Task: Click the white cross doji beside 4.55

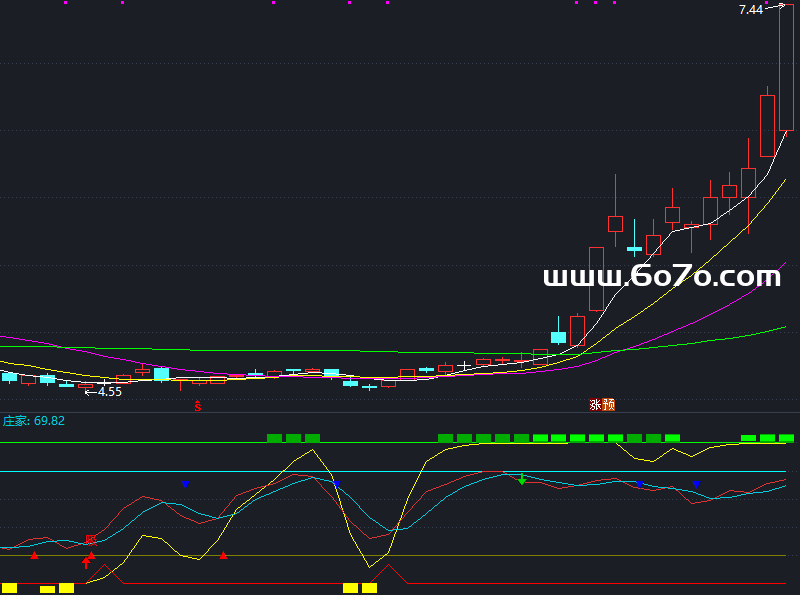Action: (x=104, y=383)
